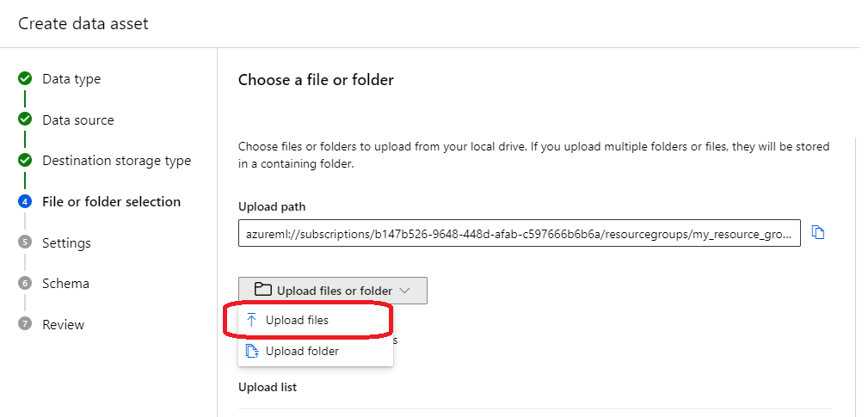Screen dimensions: 868x417
Task: Click the Upload files arrow icon
Action: pyautogui.click(x=251, y=320)
